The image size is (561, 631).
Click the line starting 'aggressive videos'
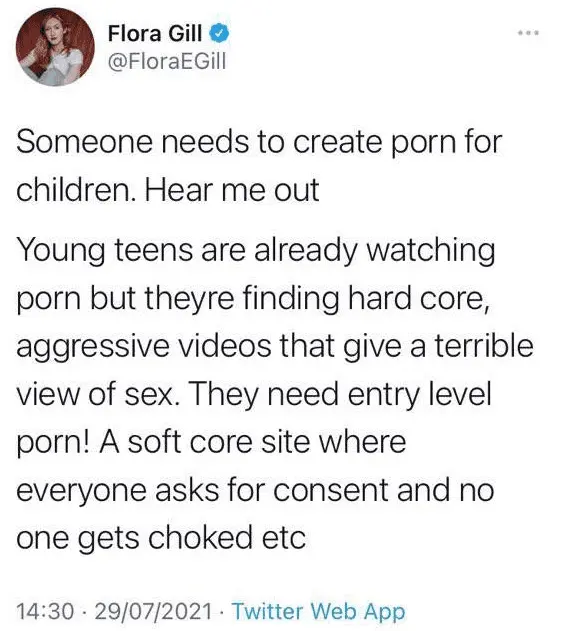(275, 346)
